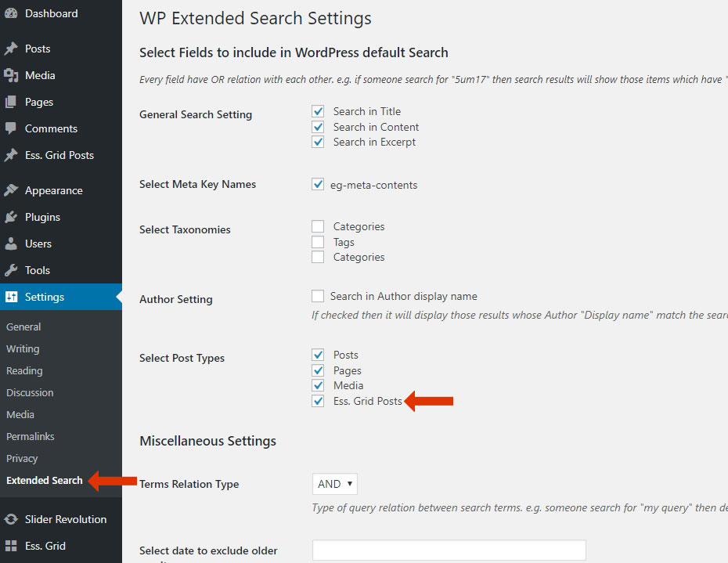Check Search in Author display name
This screenshot has height=563, width=728.
(x=318, y=296)
